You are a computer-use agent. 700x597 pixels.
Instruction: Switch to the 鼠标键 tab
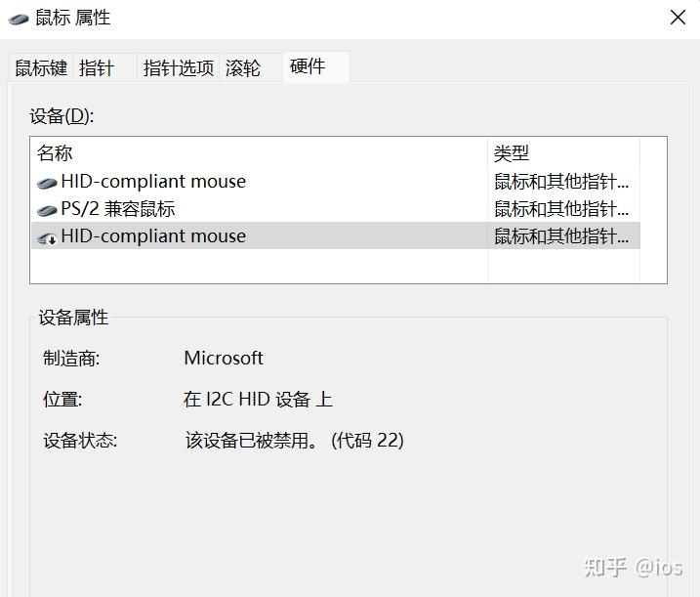[x=41, y=68]
